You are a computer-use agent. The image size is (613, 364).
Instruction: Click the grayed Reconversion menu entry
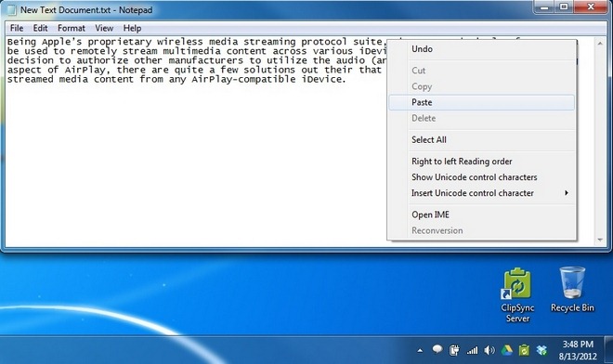click(482, 230)
